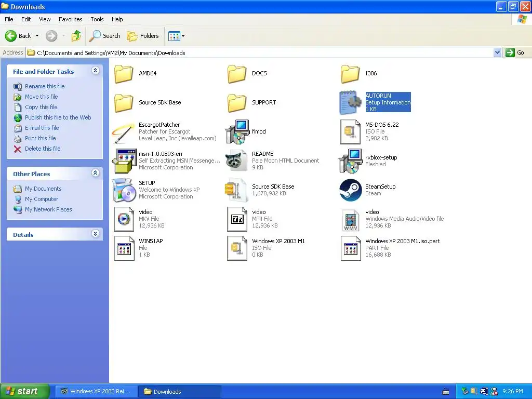Switch to Windows XP 2003 Rei... taskbar window

[96, 392]
